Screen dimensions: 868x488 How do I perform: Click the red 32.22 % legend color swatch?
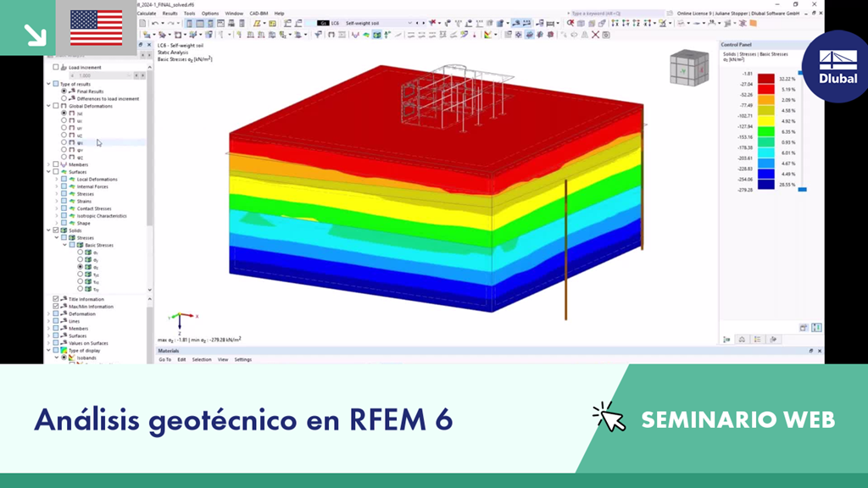pos(766,79)
